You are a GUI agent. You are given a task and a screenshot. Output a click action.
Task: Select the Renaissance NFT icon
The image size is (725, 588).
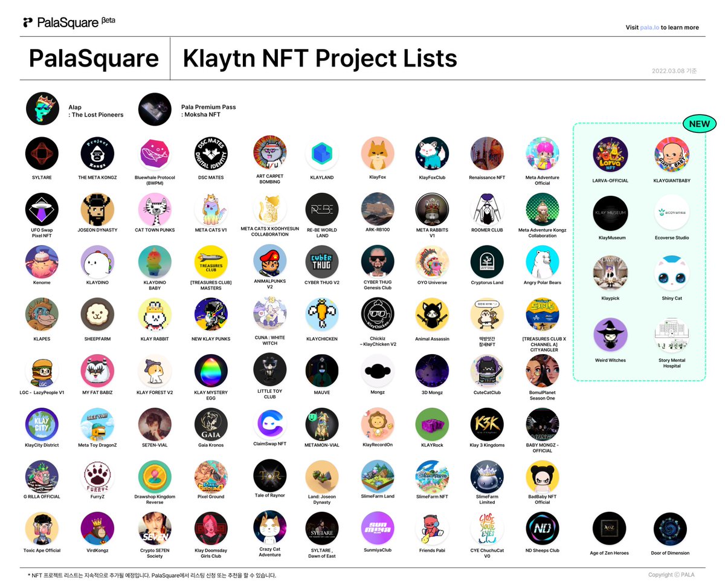point(487,153)
